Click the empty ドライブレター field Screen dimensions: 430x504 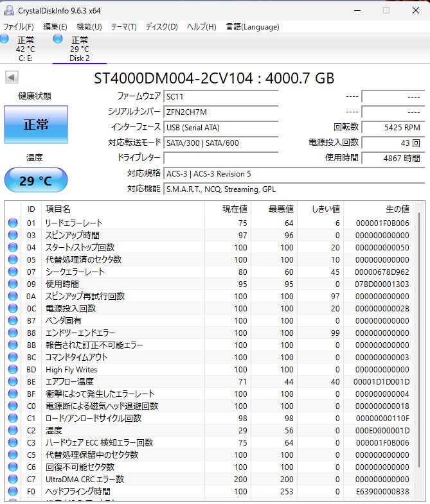tap(221, 158)
